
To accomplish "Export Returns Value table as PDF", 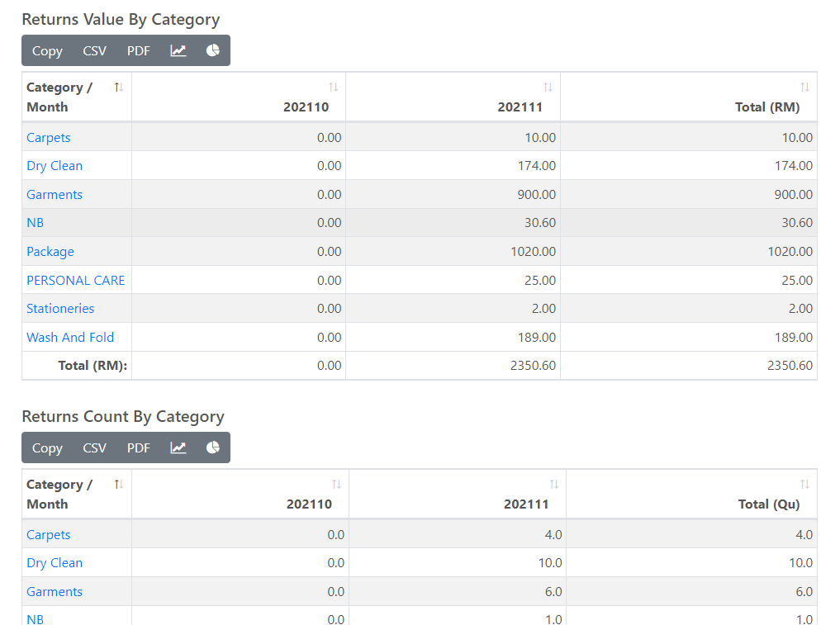I will 139,50.
